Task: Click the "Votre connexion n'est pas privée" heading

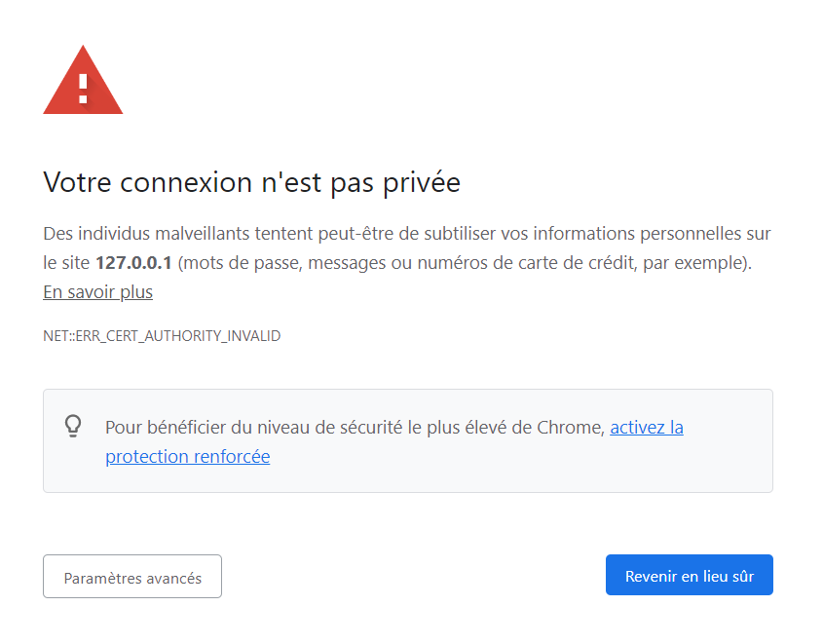Action: point(251,182)
